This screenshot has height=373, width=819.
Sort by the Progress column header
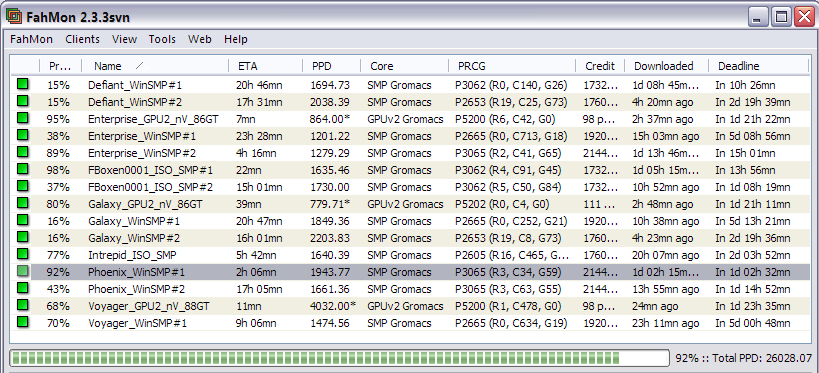[61, 66]
